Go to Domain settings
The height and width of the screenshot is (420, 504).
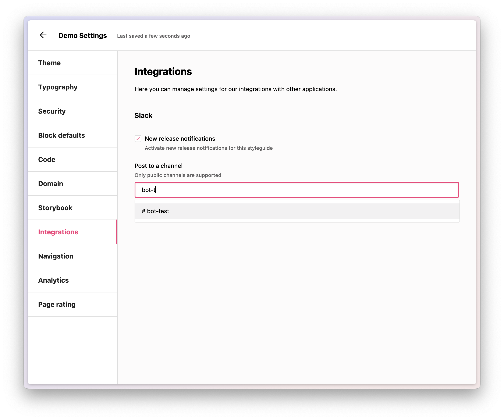click(x=72, y=184)
